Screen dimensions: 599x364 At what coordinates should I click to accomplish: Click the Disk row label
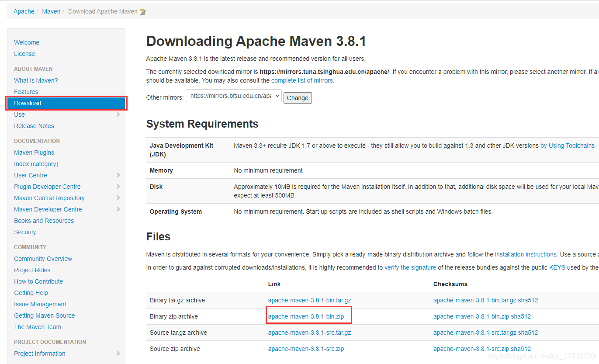click(156, 187)
